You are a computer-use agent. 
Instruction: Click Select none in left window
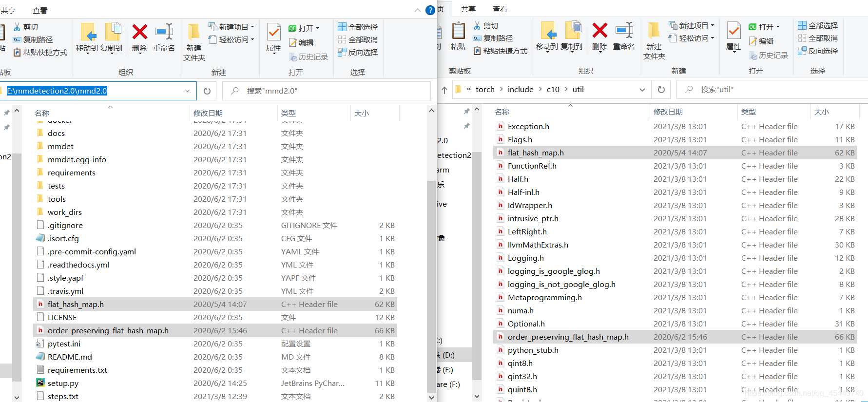pyautogui.click(x=358, y=39)
